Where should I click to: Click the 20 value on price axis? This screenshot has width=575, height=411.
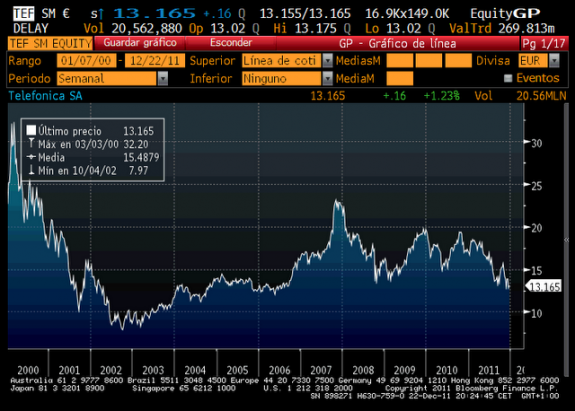pos(536,228)
